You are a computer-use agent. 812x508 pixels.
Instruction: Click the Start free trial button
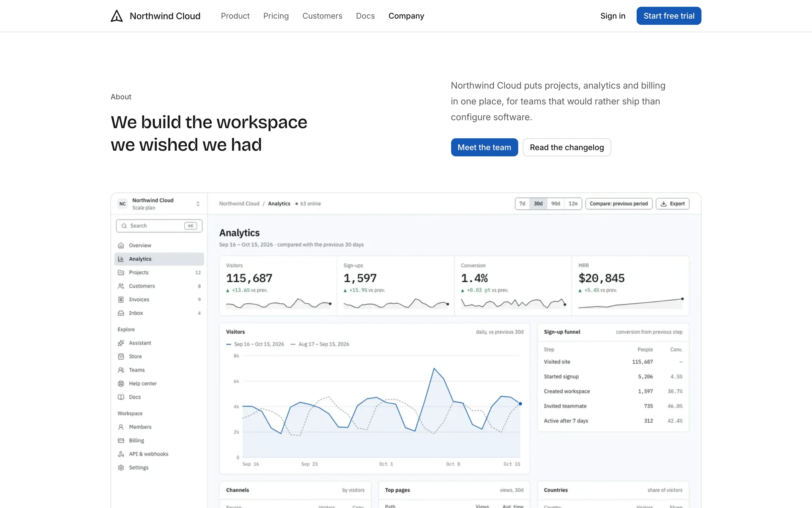669,16
